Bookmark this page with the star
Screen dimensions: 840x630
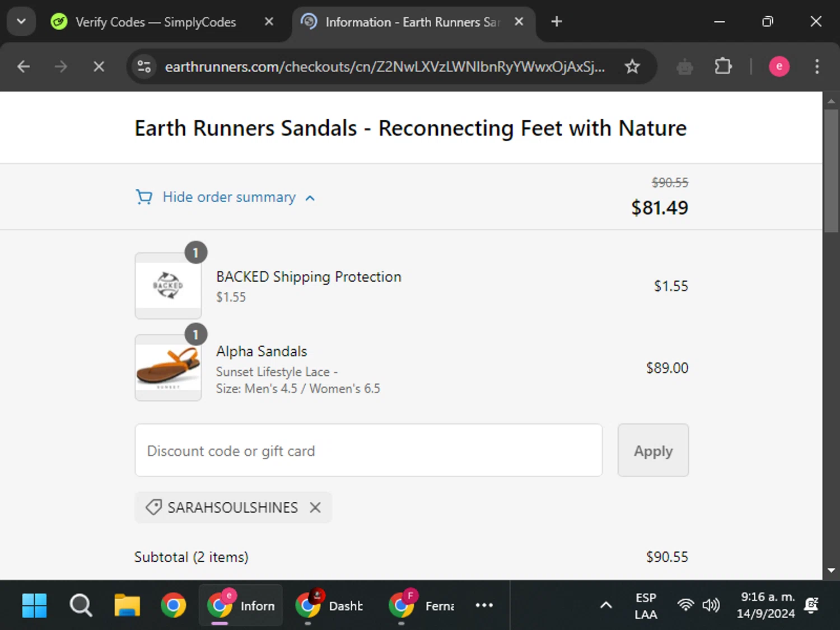coord(632,67)
